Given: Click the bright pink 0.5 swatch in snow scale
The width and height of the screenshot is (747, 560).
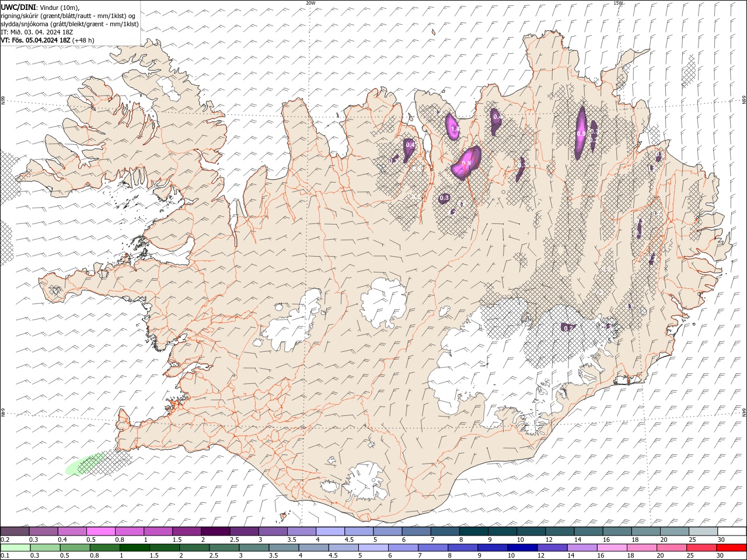Looking at the screenshot, I should [x=100, y=531].
